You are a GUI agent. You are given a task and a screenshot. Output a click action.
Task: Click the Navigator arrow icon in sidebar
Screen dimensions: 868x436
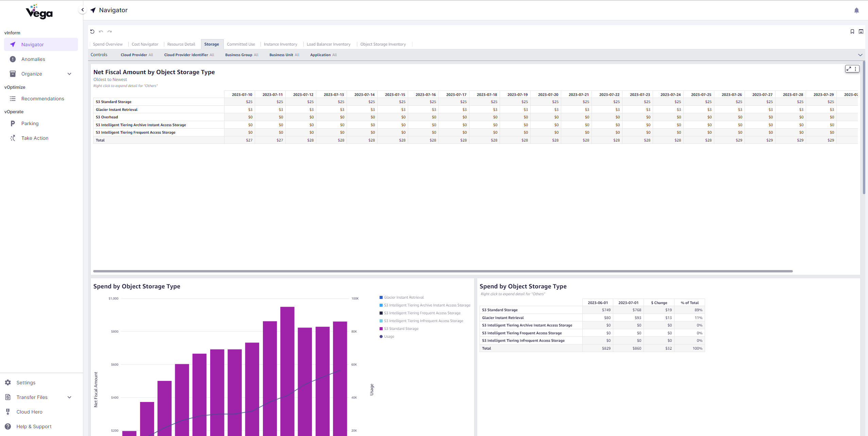pos(13,44)
